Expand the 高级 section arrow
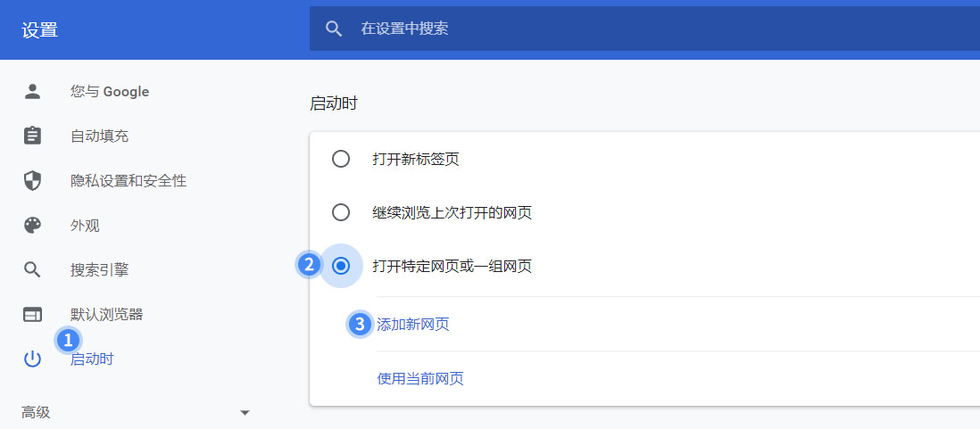 [x=245, y=413]
